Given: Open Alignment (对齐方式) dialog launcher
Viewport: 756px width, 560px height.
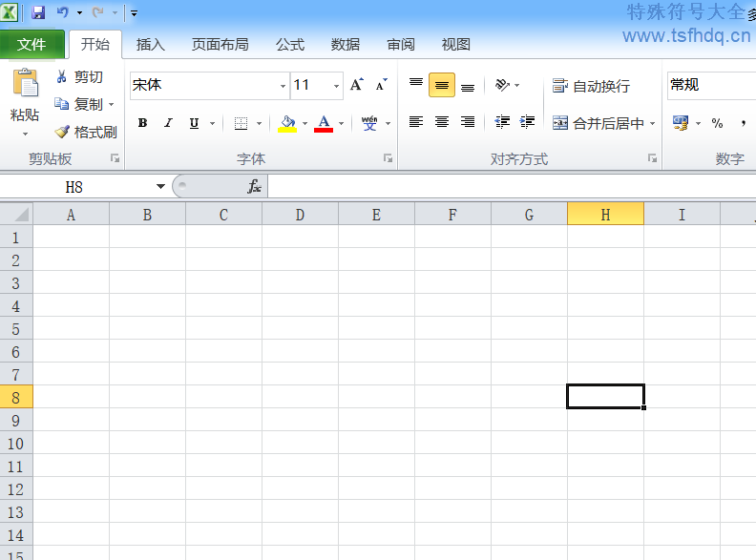Looking at the screenshot, I should coord(652,158).
